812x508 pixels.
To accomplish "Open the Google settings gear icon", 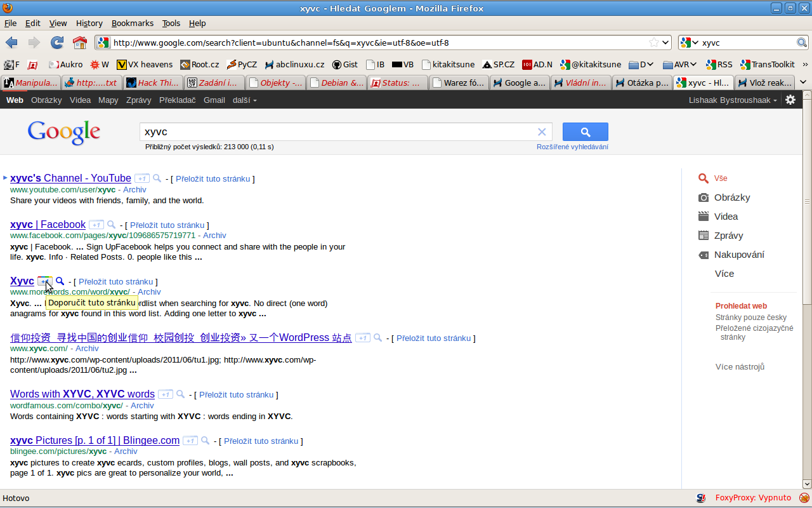I will [x=790, y=100].
